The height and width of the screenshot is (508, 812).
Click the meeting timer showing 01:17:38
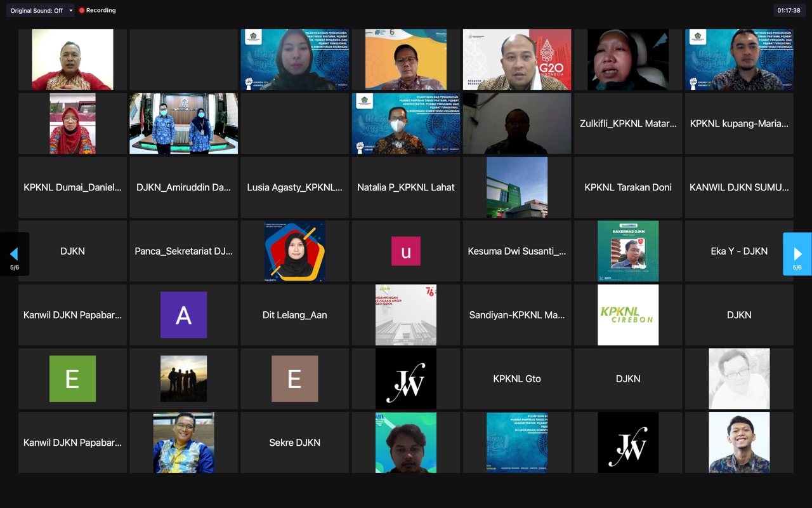(x=789, y=11)
